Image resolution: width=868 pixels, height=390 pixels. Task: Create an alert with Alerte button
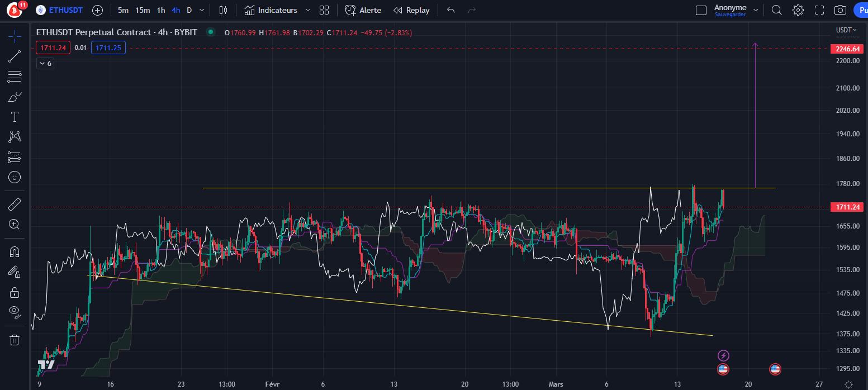pyautogui.click(x=363, y=10)
